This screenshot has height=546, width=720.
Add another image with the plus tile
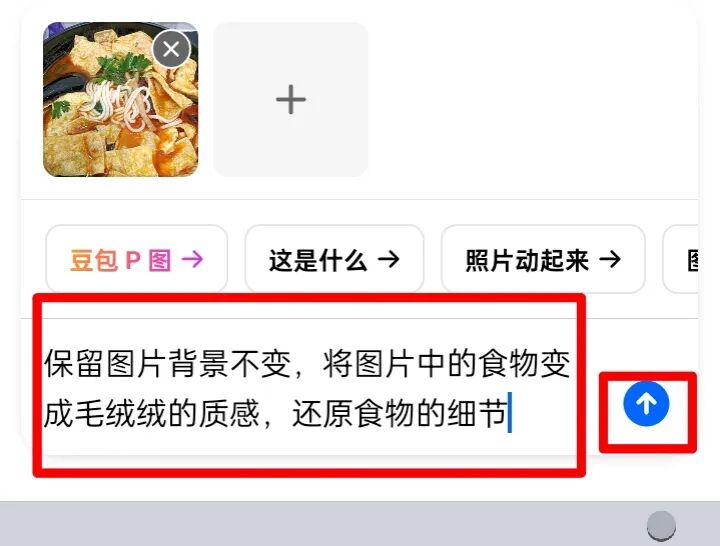291,99
